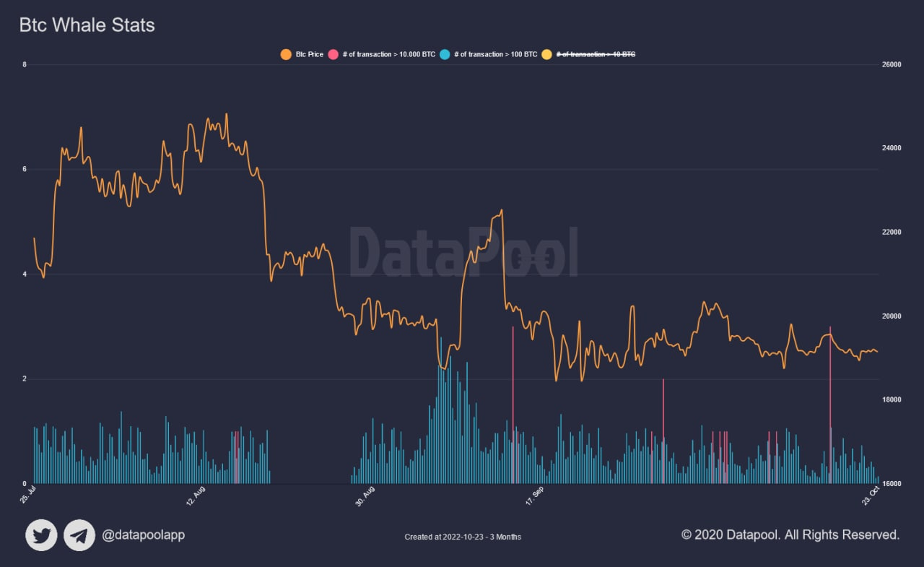
Task: Click the 17. Sep x-axis label
Action: coord(535,497)
